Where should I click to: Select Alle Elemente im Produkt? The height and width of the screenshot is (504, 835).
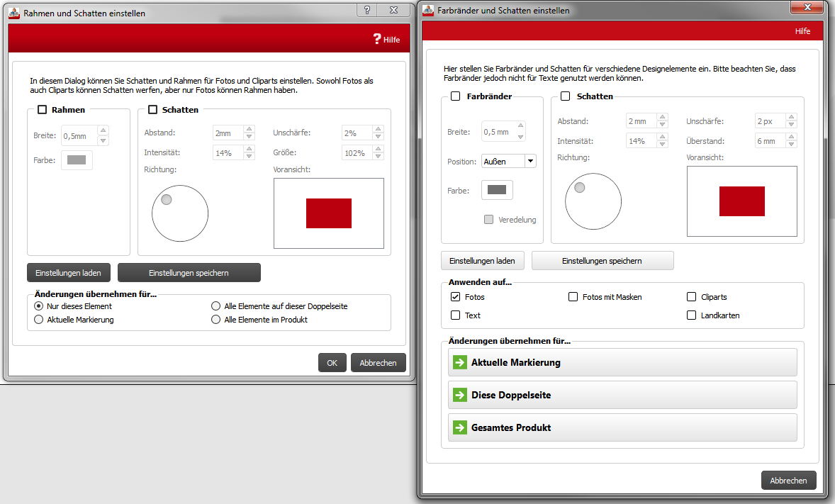pyautogui.click(x=215, y=320)
